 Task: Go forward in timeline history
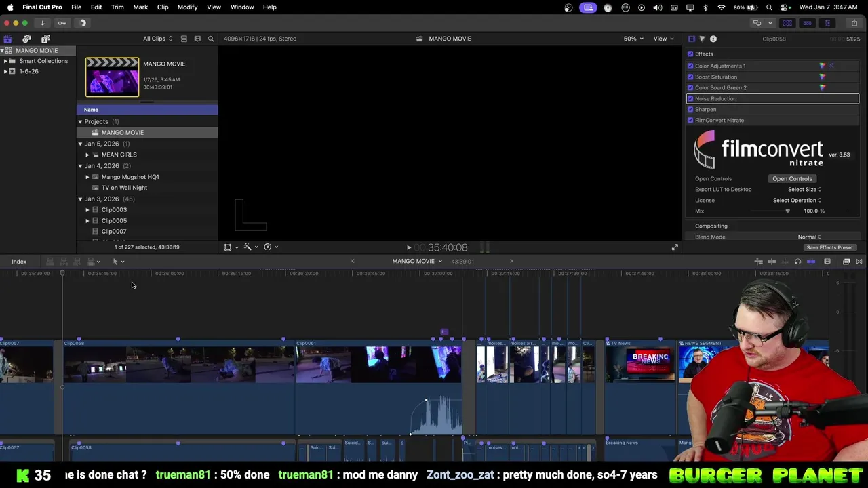coord(511,261)
